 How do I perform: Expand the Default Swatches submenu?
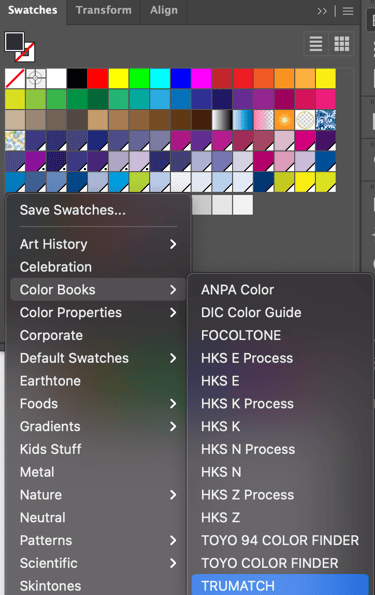coord(98,358)
